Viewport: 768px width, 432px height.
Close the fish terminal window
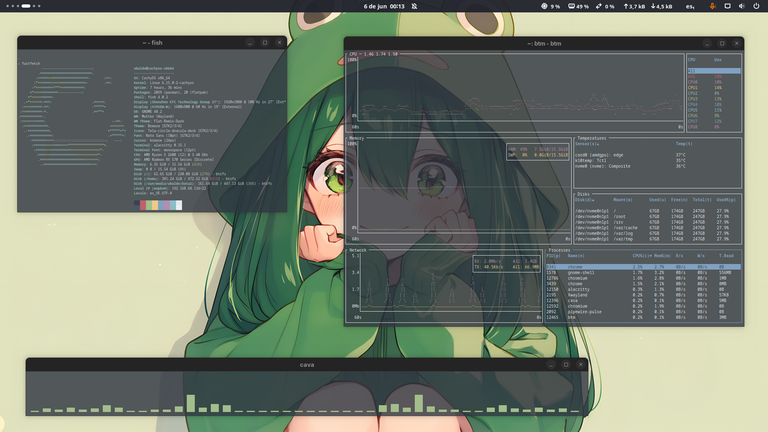click(280, 43)
